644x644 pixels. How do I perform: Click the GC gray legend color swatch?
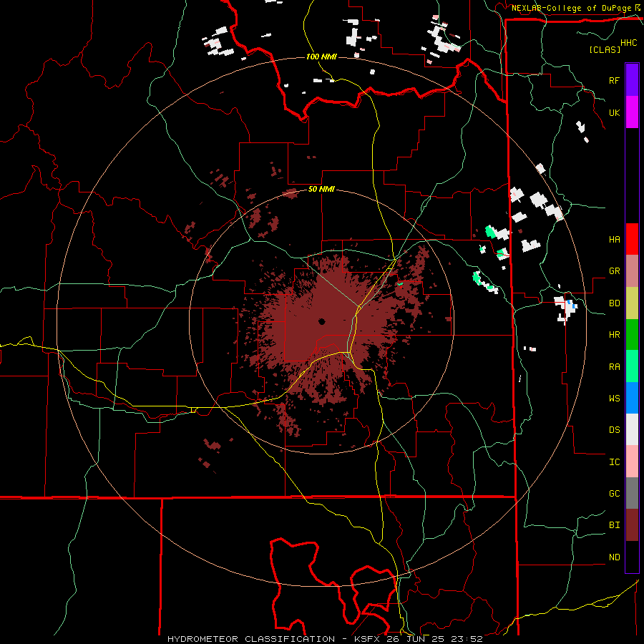[x=632, y=493]
